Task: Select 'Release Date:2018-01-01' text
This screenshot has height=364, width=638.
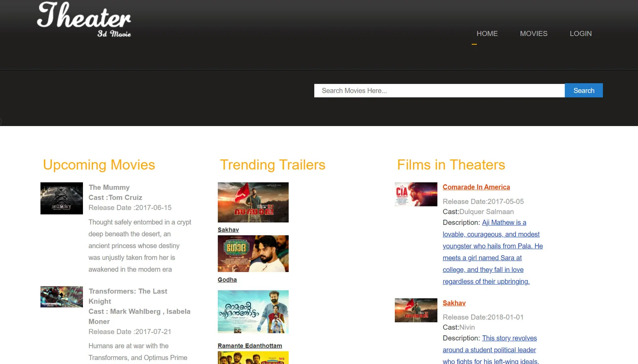Action: 483,317
